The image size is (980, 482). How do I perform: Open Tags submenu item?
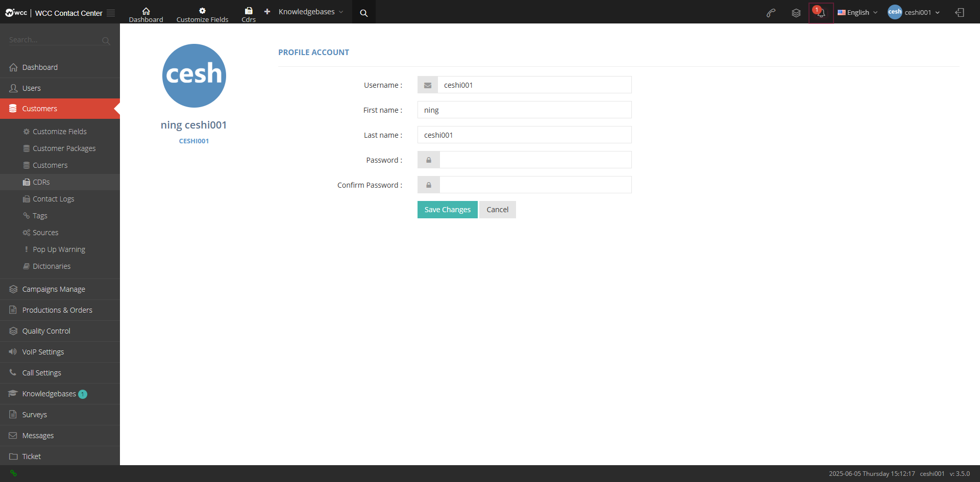60,216
